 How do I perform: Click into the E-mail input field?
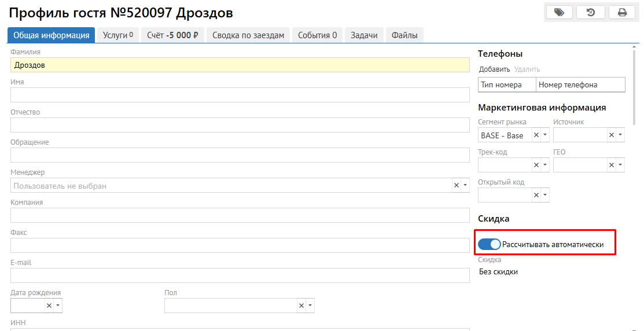coord(240,275)
